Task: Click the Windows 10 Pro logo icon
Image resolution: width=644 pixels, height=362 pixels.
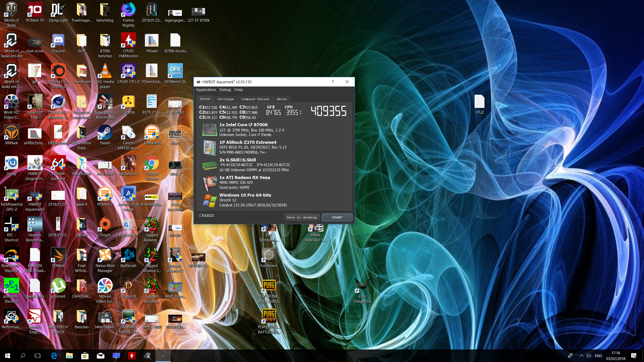Action: coord(210,200)
